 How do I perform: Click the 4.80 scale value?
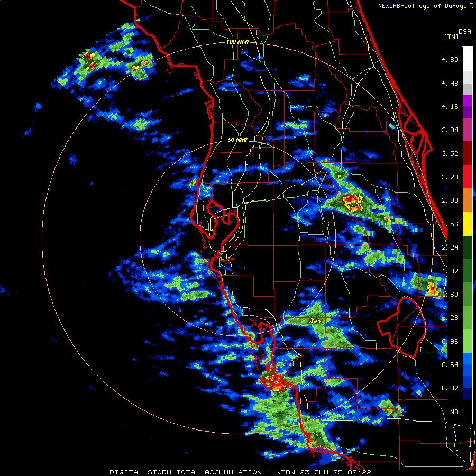(450, 59)
